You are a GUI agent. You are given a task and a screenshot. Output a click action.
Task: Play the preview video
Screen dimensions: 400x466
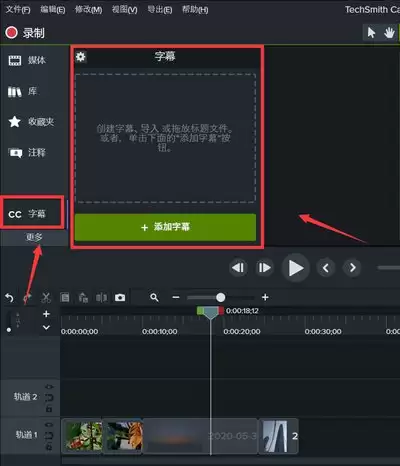pyautogui.click(x=295, y=268)
